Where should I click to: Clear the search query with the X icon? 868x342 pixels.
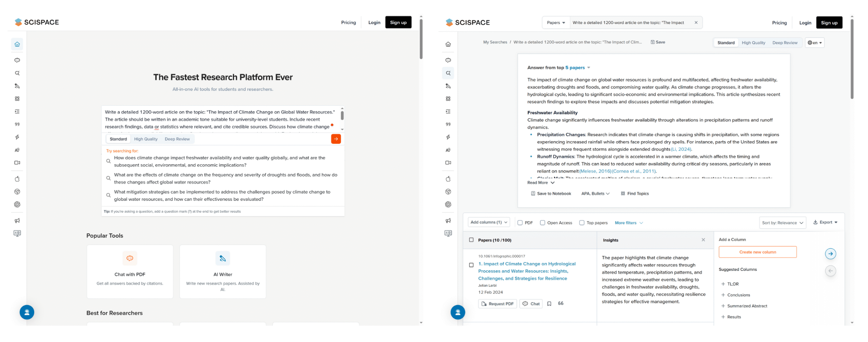[695, 23]
